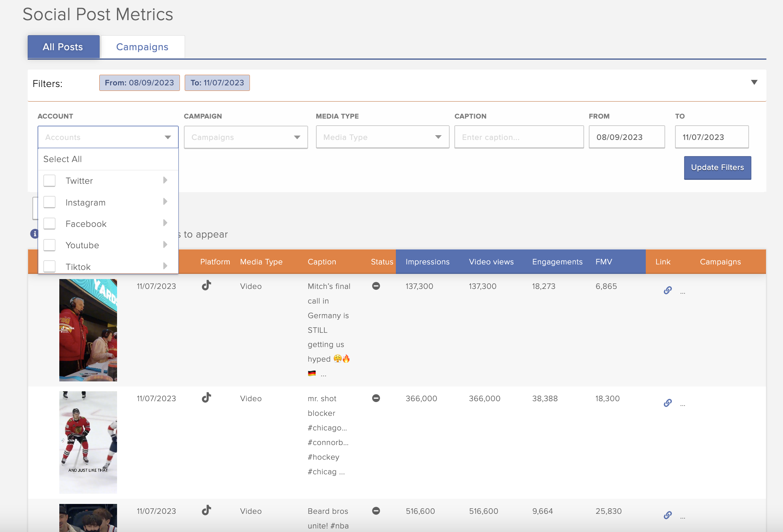The image size is (783, 532).
Task: Collapse the Filters panel with the triangle
Action: (x=755, y=82)
